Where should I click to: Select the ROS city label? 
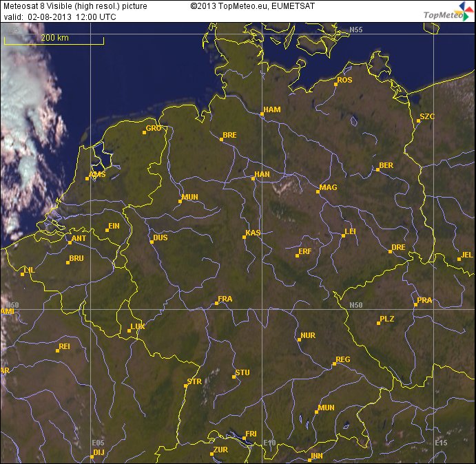(344, 80)
